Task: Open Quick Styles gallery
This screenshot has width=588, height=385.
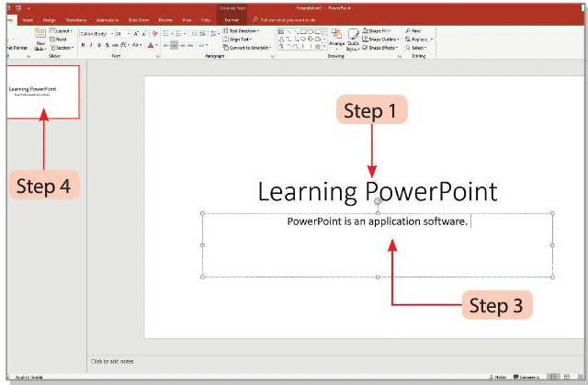Action: (353, 40)
